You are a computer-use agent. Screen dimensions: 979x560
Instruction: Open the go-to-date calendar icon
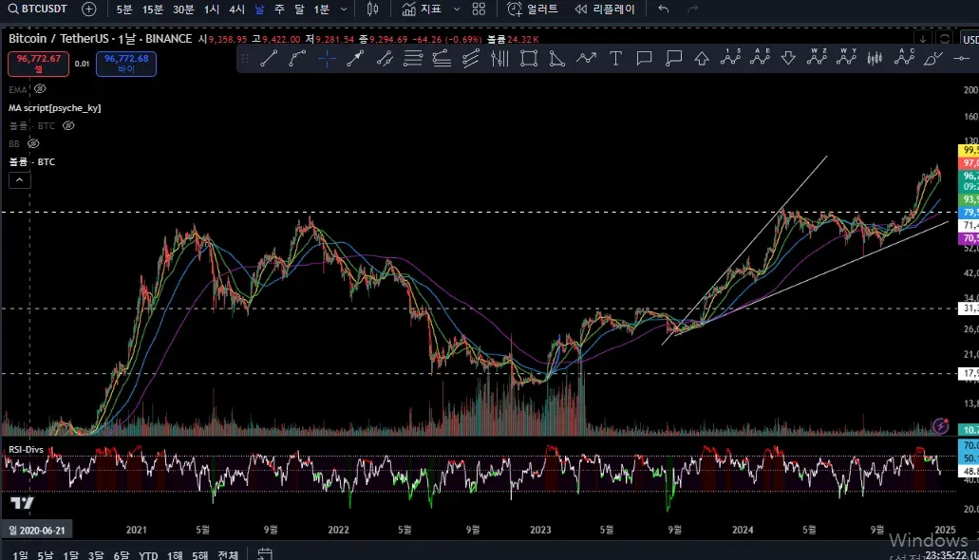265,553
